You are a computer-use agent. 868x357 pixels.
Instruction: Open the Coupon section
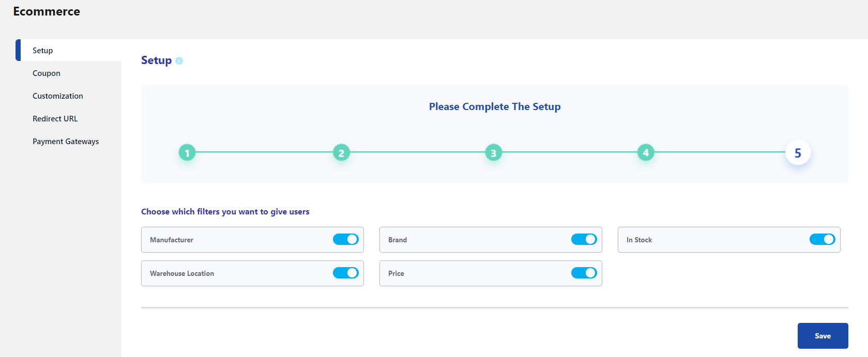click(47, 73)
